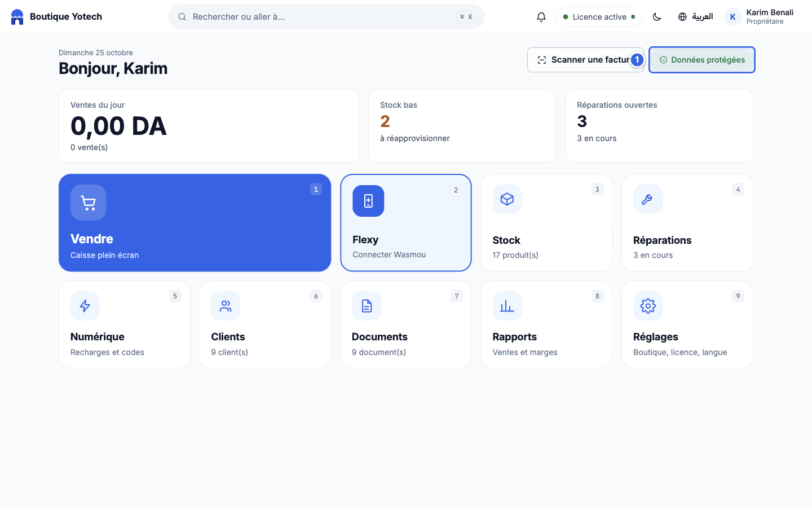Click the Réparations wrench icon

click(x=647, y=199)
